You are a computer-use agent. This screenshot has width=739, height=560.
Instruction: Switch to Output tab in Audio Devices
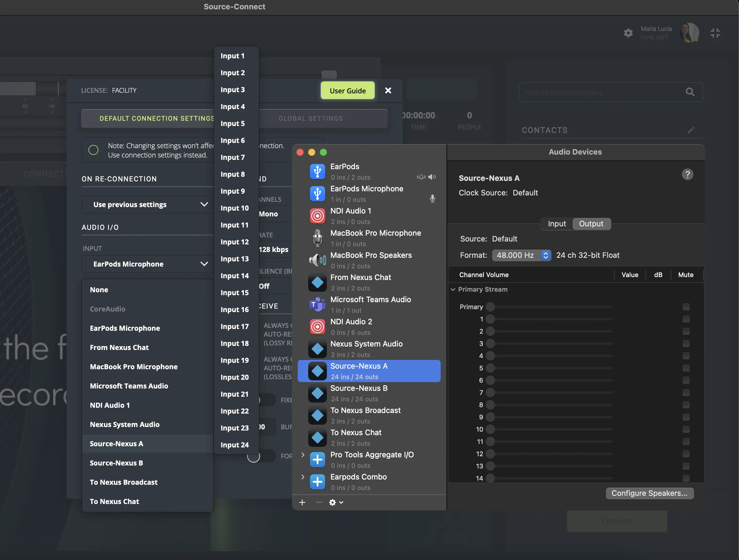click(591, 224)
